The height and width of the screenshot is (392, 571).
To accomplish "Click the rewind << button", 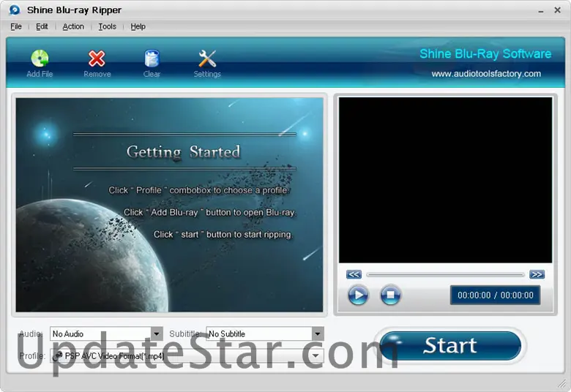I will pyautogui.click(x=354, y=274).
